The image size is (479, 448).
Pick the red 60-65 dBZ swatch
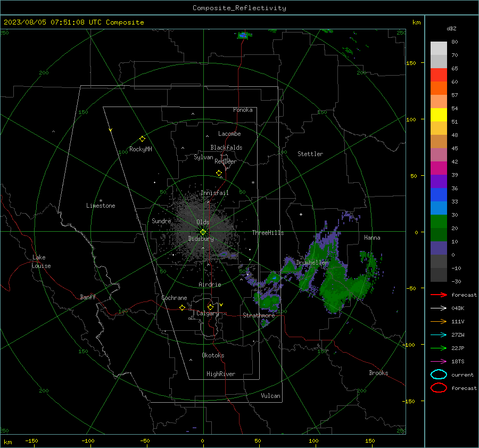(x=439, y=75)
